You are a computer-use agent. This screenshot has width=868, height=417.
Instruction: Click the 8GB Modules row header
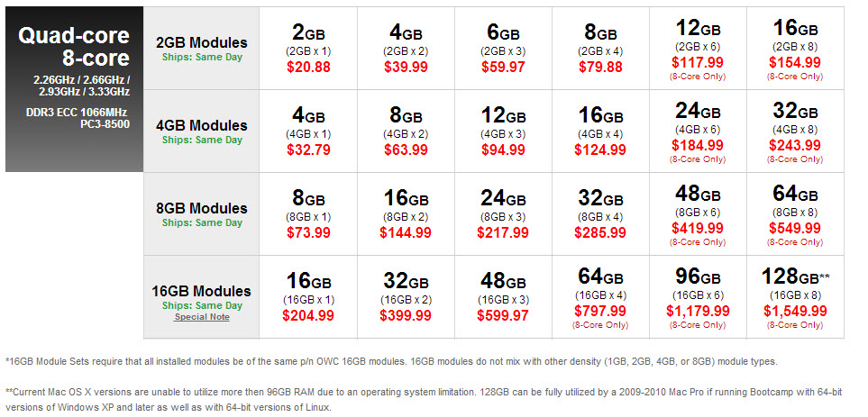point(202,214)
